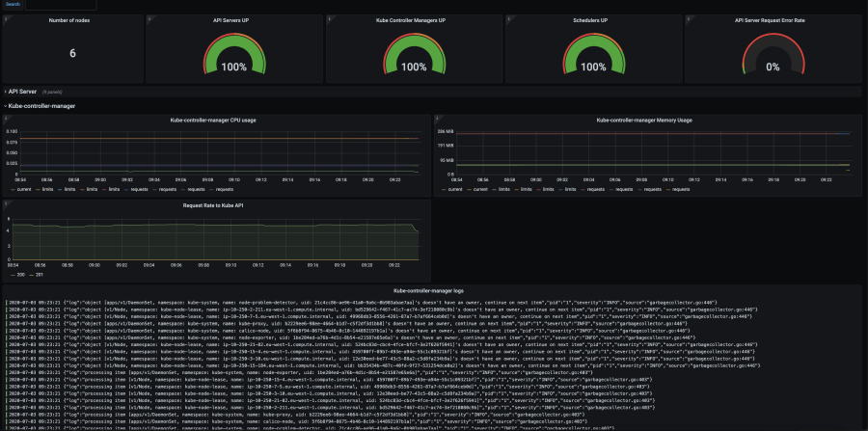Click info icon on Number of nodes panel
868x431 pixels.
coord(6,18)
